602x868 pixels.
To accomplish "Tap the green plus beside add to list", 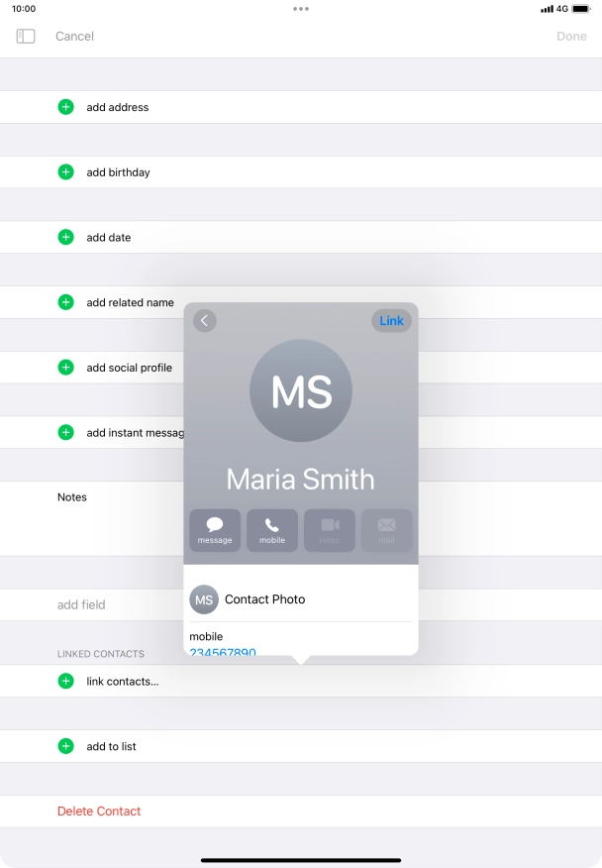I will [65, 746].
